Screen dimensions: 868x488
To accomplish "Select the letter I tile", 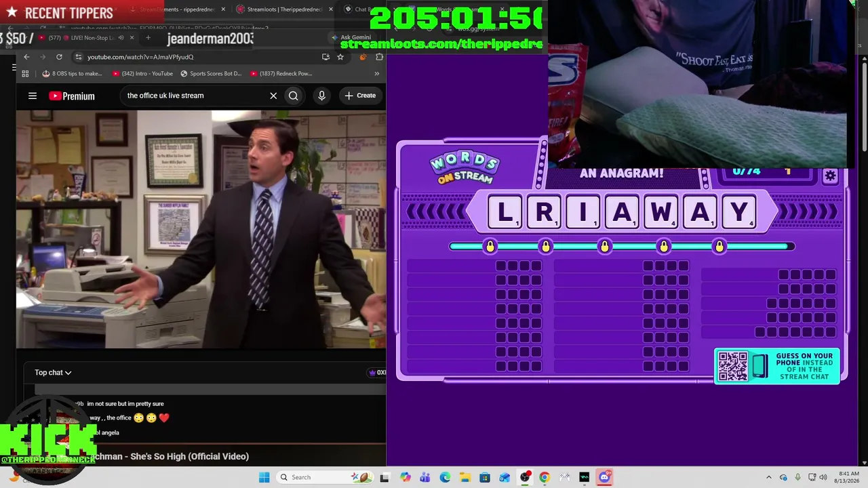I will [583, 212].
